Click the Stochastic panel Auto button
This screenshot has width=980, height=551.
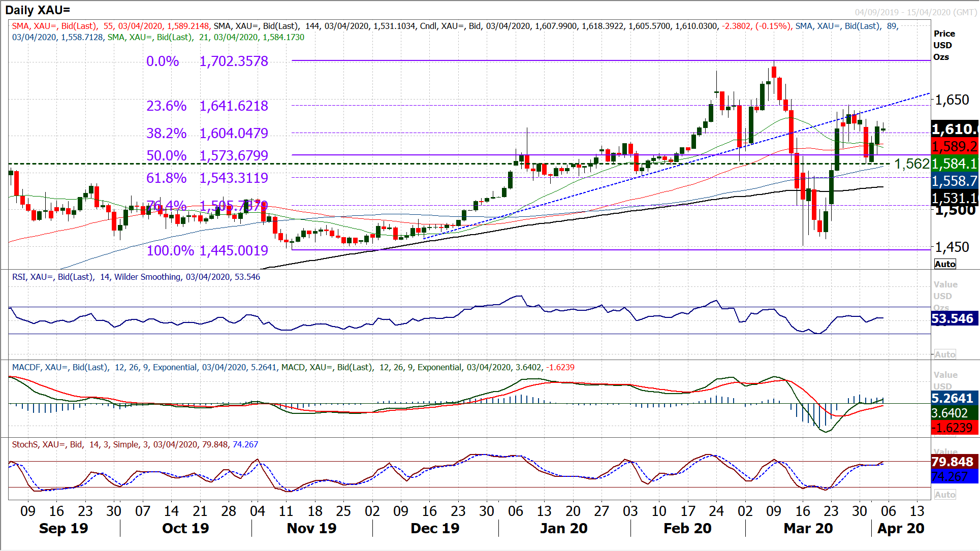(x=945, y=495)
